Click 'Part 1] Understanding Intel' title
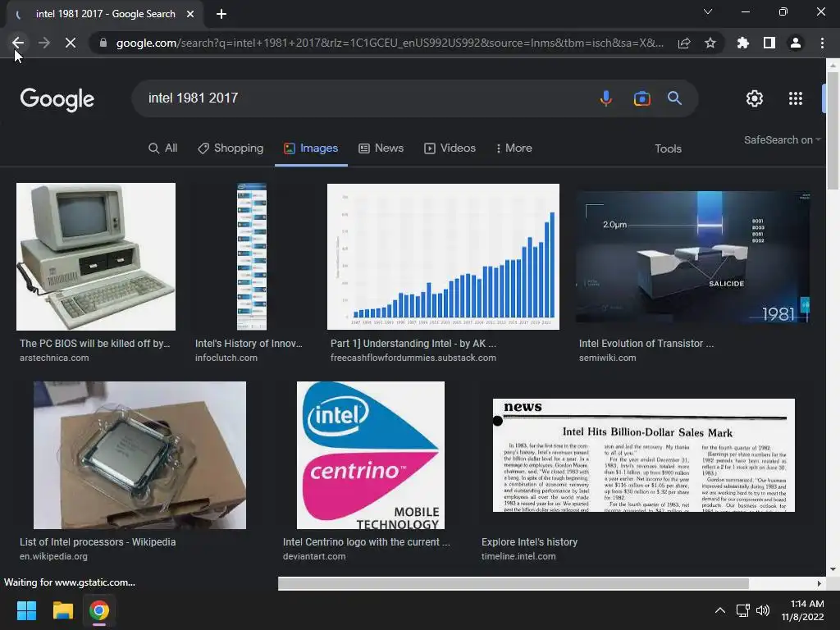Screen dimensions: 840x630 click(x=413, y=344)
